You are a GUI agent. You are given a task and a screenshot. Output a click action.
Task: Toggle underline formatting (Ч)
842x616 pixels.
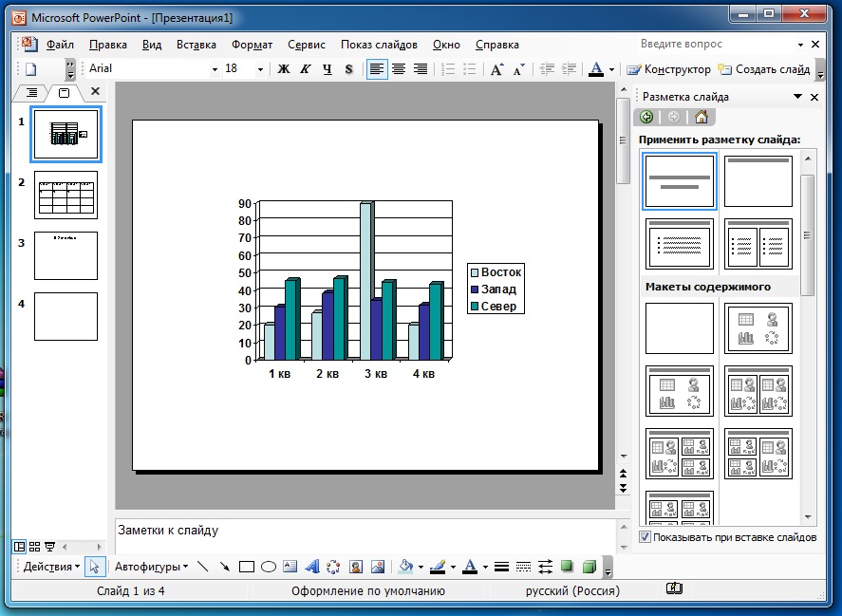(327, 69)
